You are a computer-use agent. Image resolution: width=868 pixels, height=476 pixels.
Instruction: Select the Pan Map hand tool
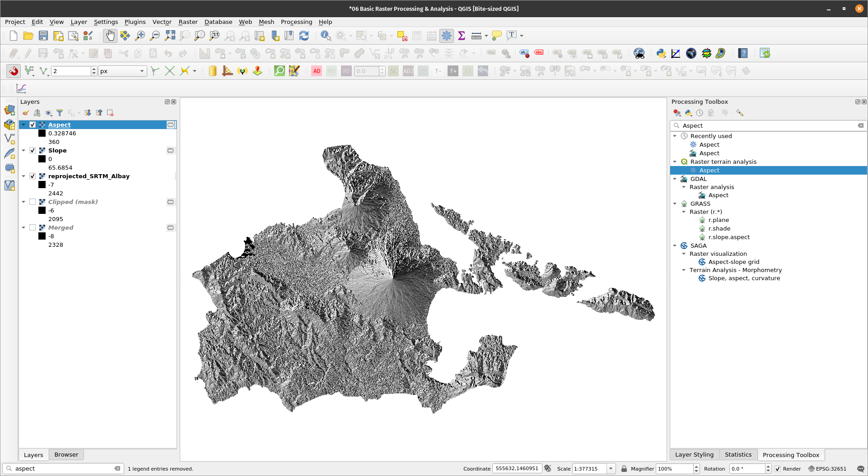pos(110,36)
